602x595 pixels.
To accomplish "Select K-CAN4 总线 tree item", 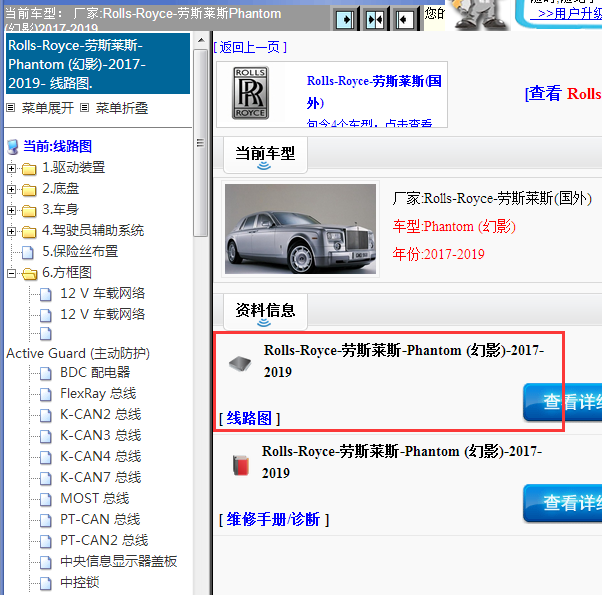I will (x=101, y=456).
